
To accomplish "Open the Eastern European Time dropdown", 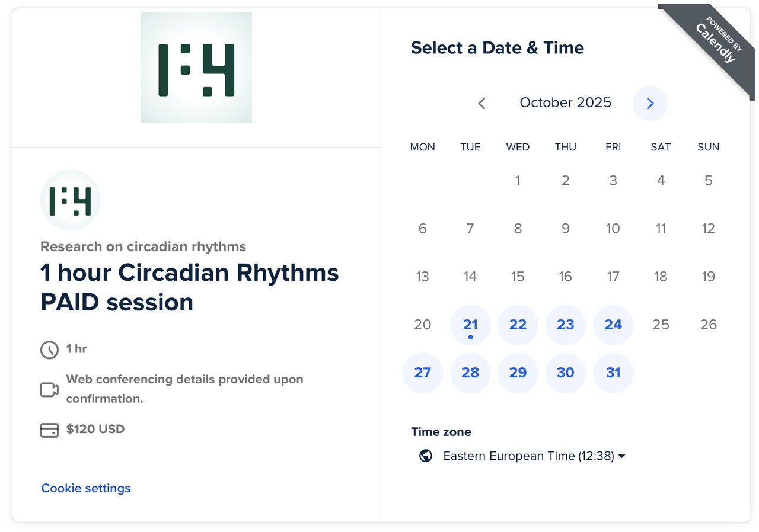I will (528, 456).
